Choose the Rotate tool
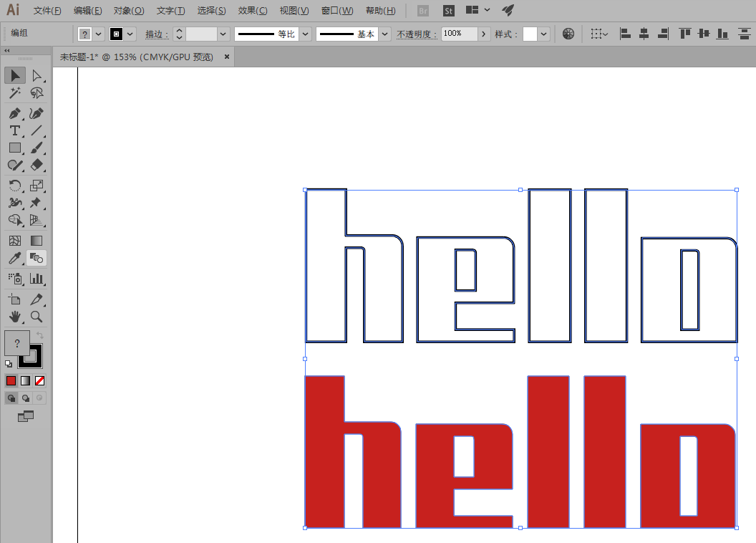The height and width of the screenshot is (543, 756). [x=15, y=186]
